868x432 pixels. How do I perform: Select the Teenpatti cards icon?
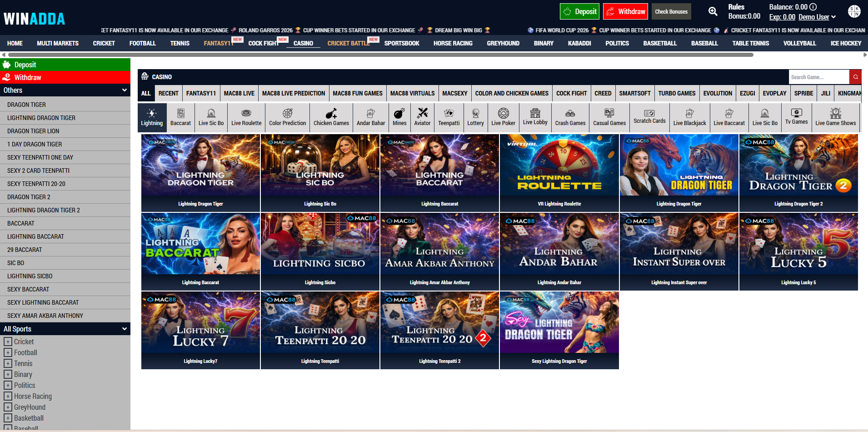[x=449, y=113]
